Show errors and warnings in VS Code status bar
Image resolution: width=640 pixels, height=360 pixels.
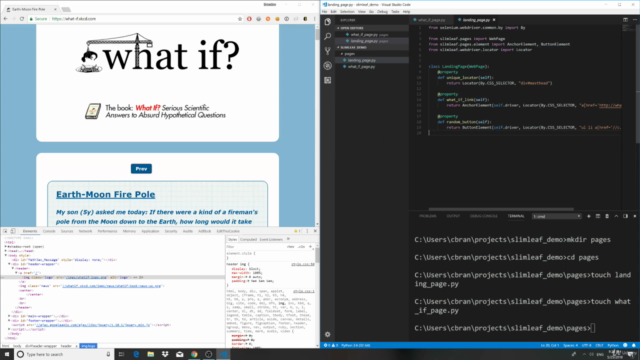[x=331, y=345]
